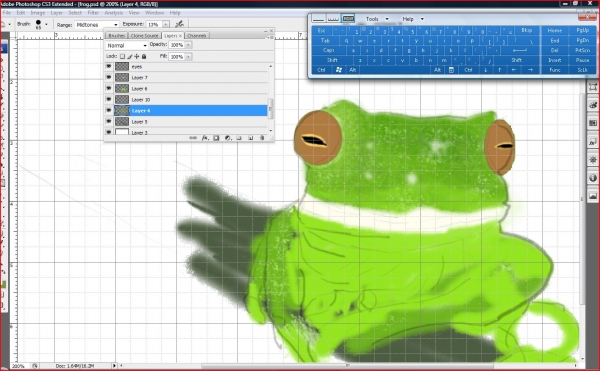The width and height of the screenshot is (600, 371).
Task: Click Caps key on on-screen keyboard
Action: pyautogui.click(x=329, y=50)
